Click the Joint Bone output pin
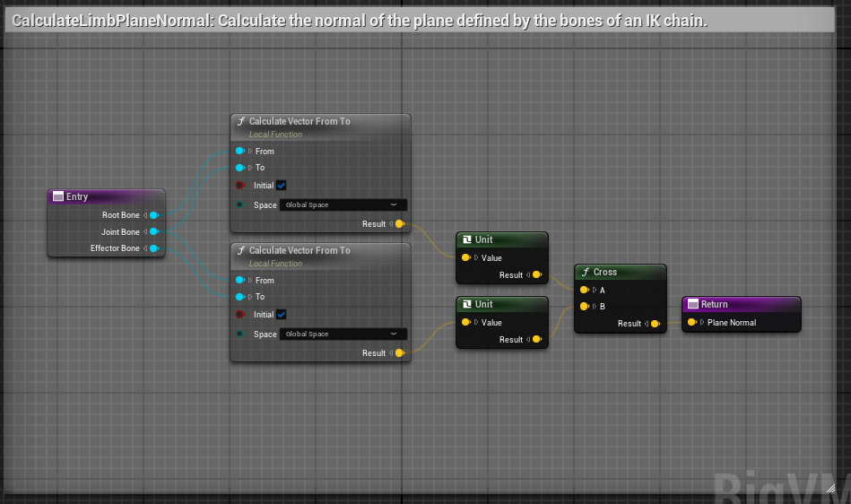Image resolution: width=851 pixels, height=504 pixels. 154,231
